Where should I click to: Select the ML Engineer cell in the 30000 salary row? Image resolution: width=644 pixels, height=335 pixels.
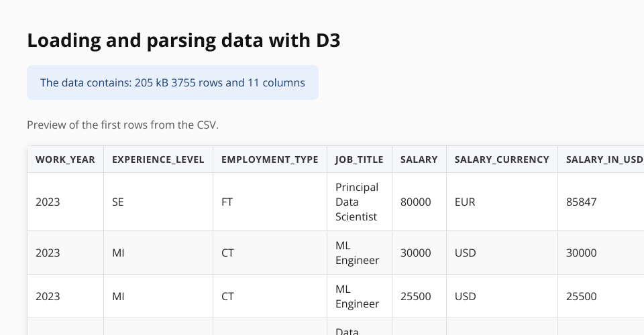357,253
